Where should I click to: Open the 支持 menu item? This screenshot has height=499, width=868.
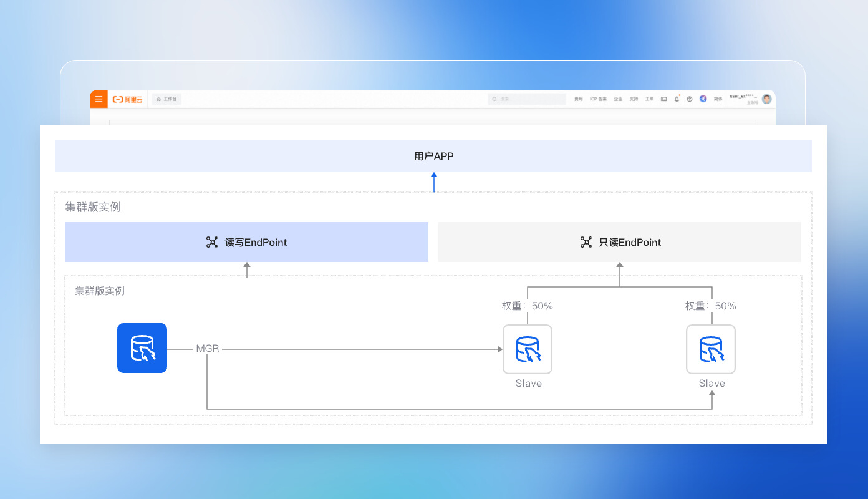[x=634, y=99]
